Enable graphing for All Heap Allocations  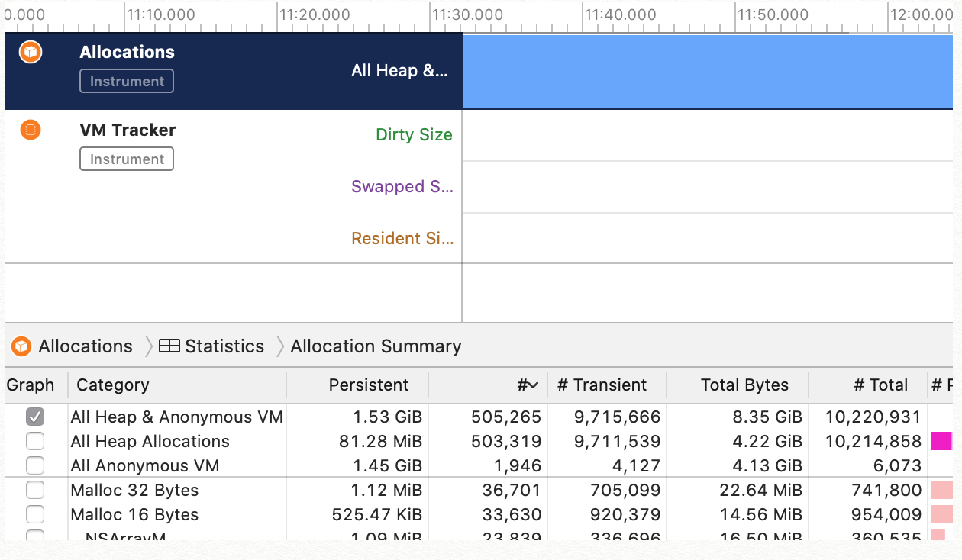[35, 442]
